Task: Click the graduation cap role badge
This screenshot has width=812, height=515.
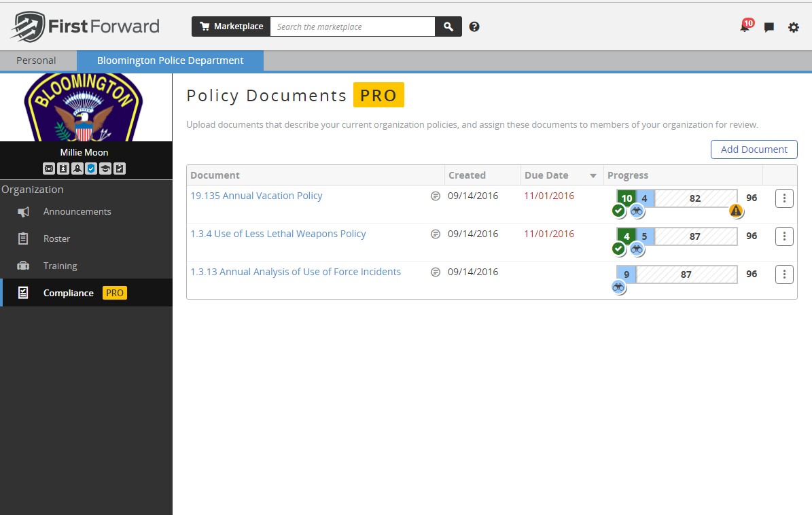Action: pos(105,168)
